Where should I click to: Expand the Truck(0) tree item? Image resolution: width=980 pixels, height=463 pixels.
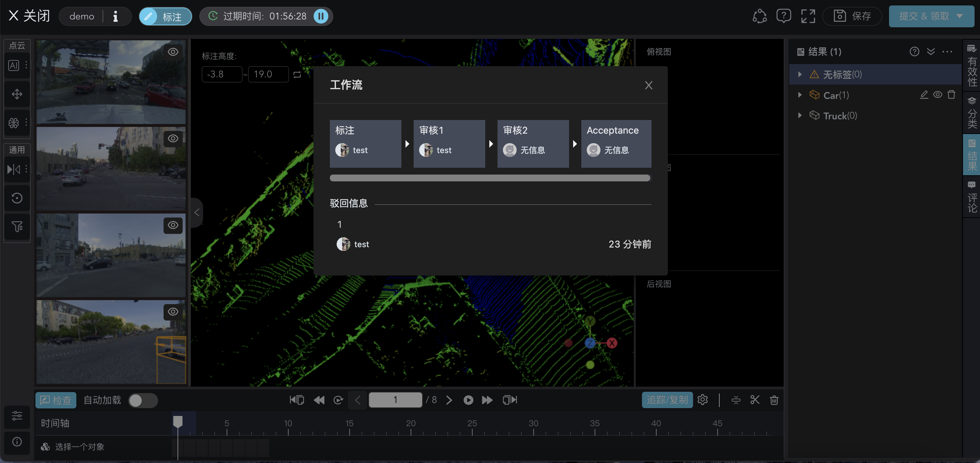[800, 115]
